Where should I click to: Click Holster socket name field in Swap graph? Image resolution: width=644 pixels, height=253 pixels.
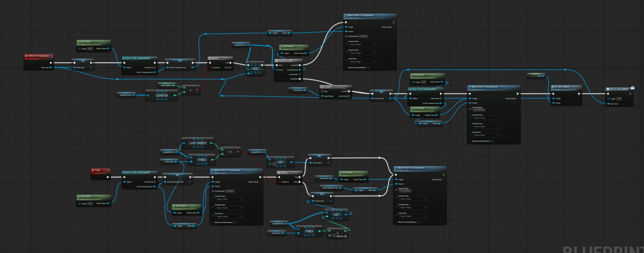point(230,191)
